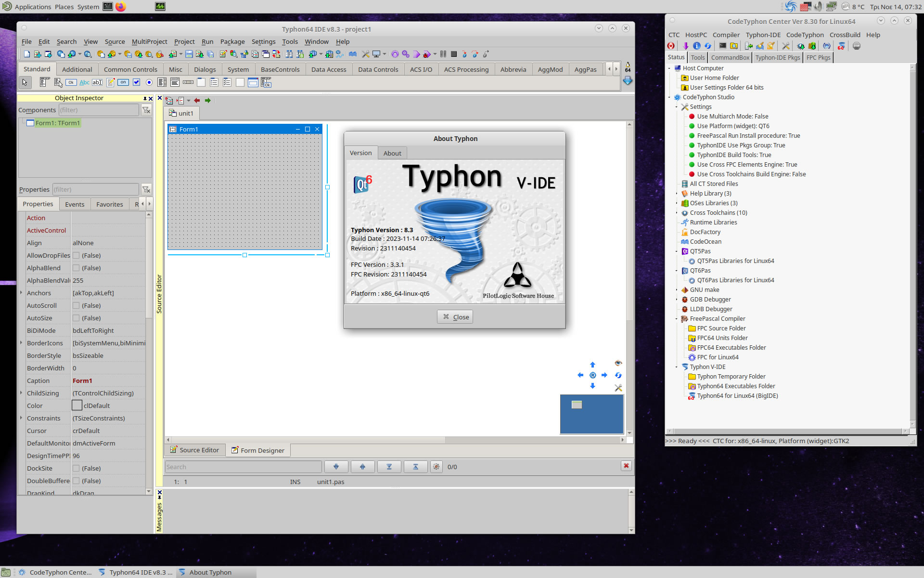This screenshot has width=924, height=578.
Task: Enable the AutoScroll checkbox
Action: (76, 305)
